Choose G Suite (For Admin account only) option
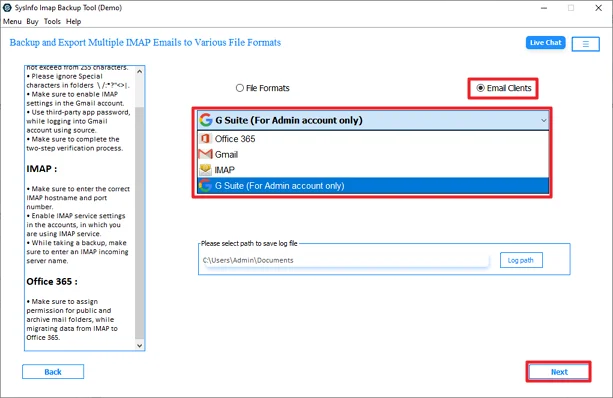The height and width of the screenshot is (398, 613). [x=373, y=186]
